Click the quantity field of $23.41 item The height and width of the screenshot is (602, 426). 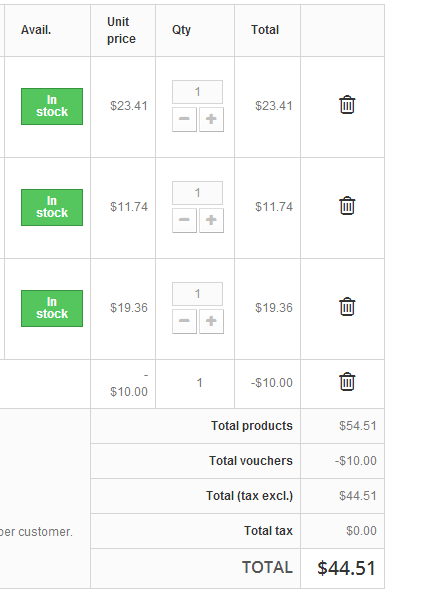coord(197,92)
